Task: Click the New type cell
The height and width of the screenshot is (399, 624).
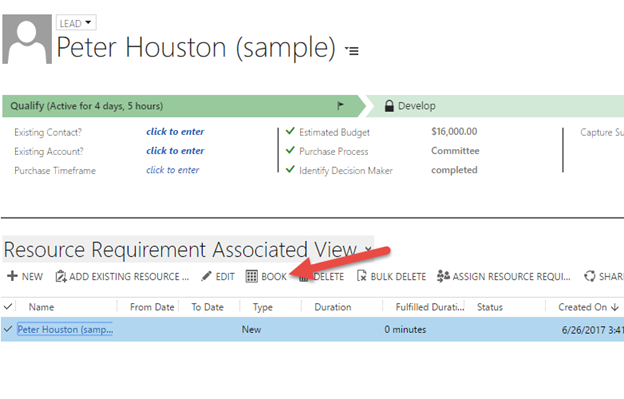Action: pyautogui.click(x=252, y=329)
